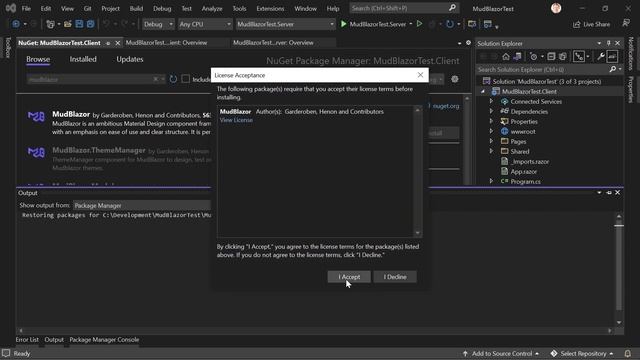Screen dimensions: 640x360
Task: Expand the Pages folder
Action: pos(491,141)
